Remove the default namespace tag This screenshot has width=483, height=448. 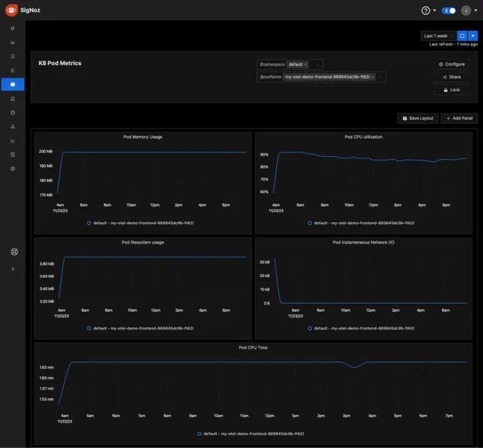pos(305,64)
